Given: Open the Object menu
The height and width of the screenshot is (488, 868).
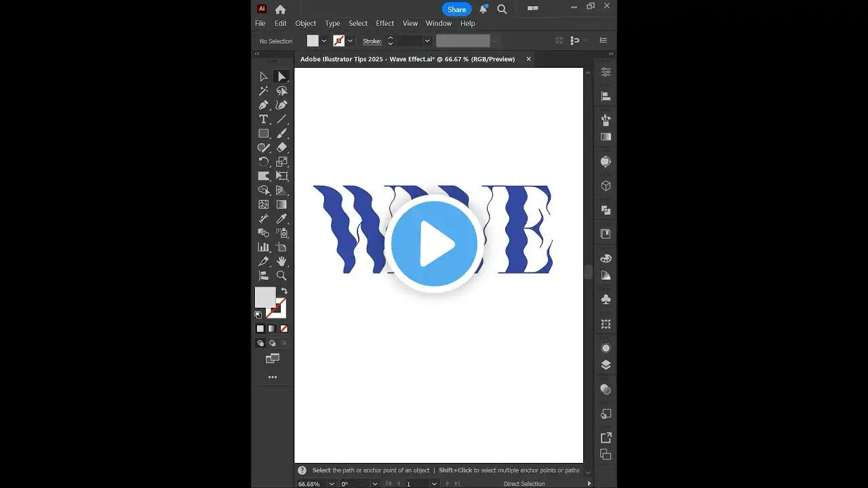Looking at the screenshot, I should tap(306, 23).
